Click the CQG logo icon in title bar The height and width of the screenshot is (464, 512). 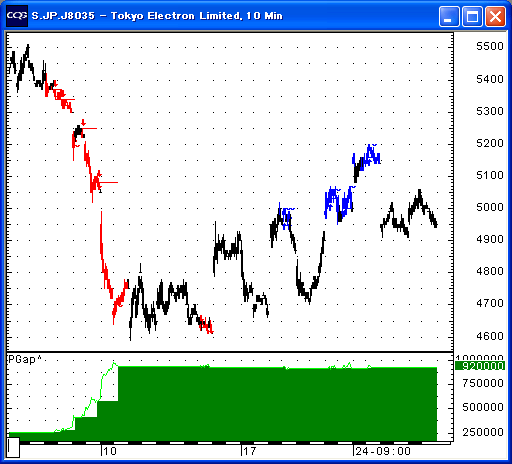coord(17,16)
